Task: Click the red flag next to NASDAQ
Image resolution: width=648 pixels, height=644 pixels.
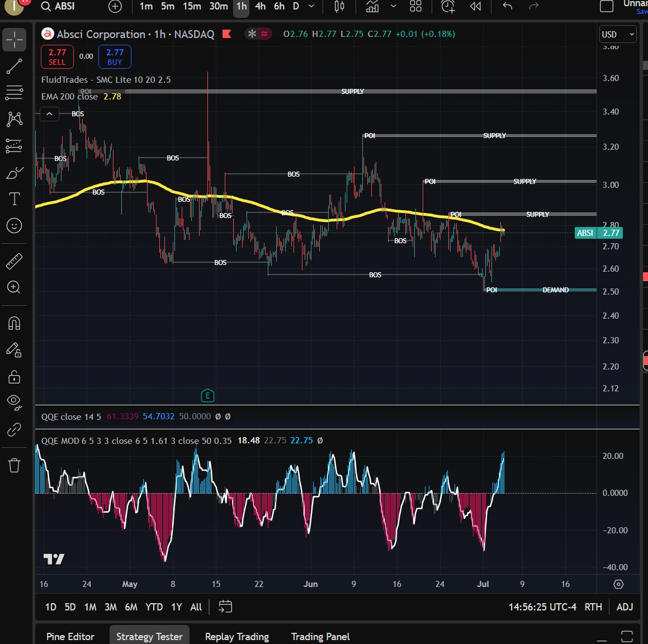Action: click(x=226, y=34)
